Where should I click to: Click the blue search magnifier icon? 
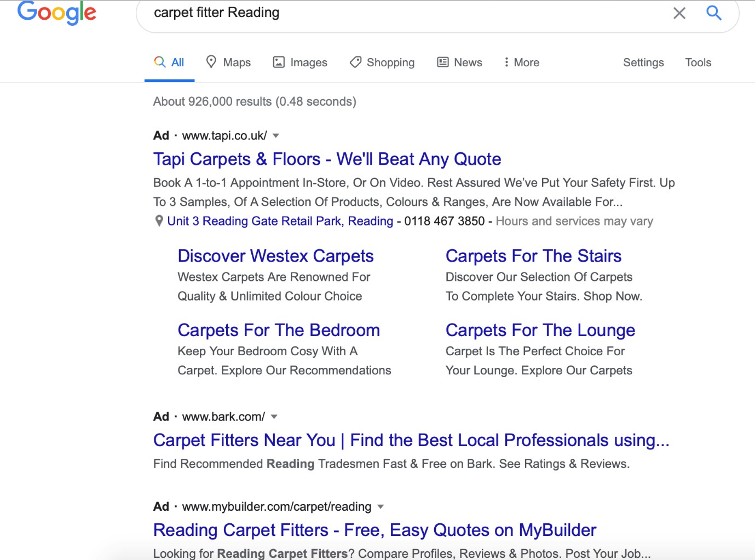point(714,13)
